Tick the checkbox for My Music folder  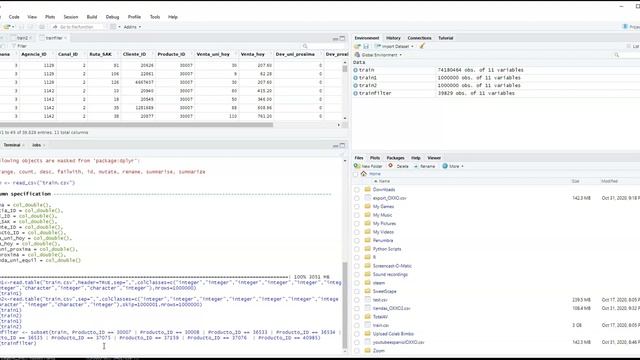(357, 216)
